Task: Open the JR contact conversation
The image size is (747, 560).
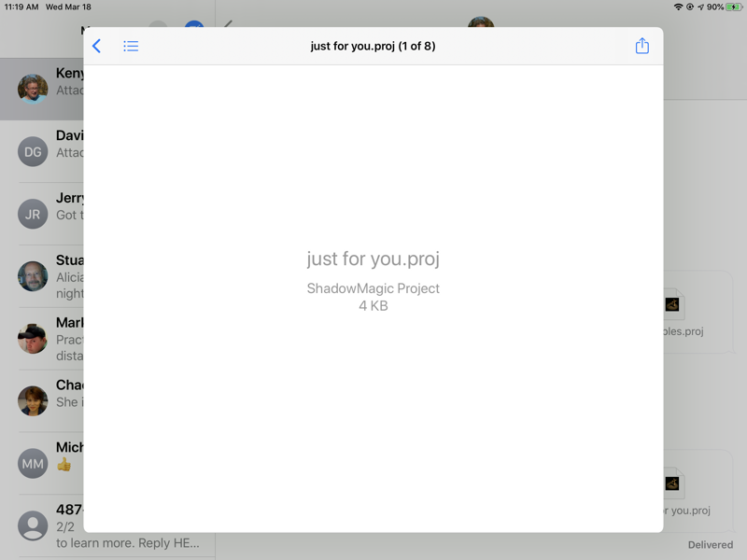Action: [x=33, y=214]
